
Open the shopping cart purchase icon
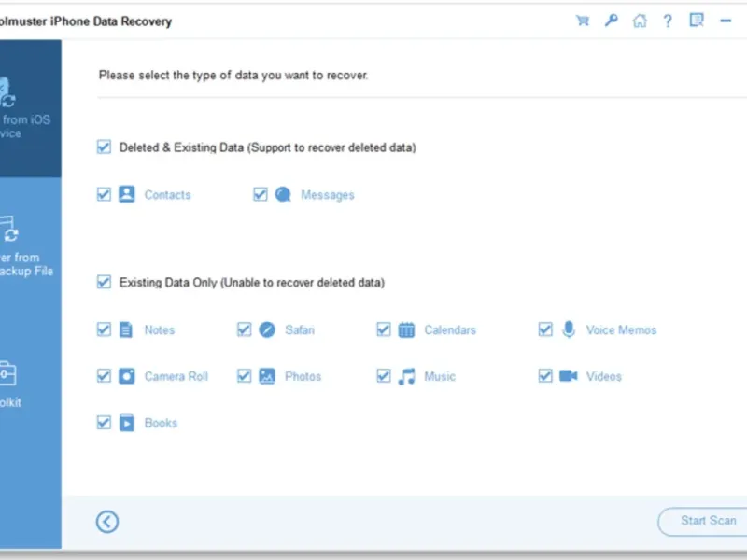tap(582, 21)
